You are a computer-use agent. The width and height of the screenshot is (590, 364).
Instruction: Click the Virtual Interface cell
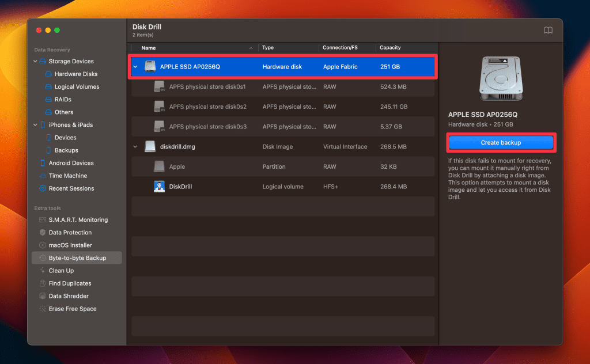pos(345,147)
